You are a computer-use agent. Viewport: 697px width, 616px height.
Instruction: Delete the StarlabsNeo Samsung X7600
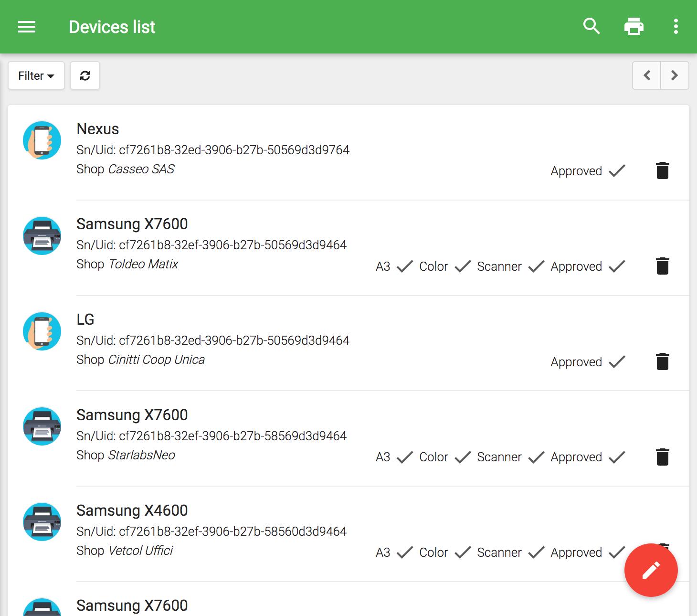coord(662,457)
